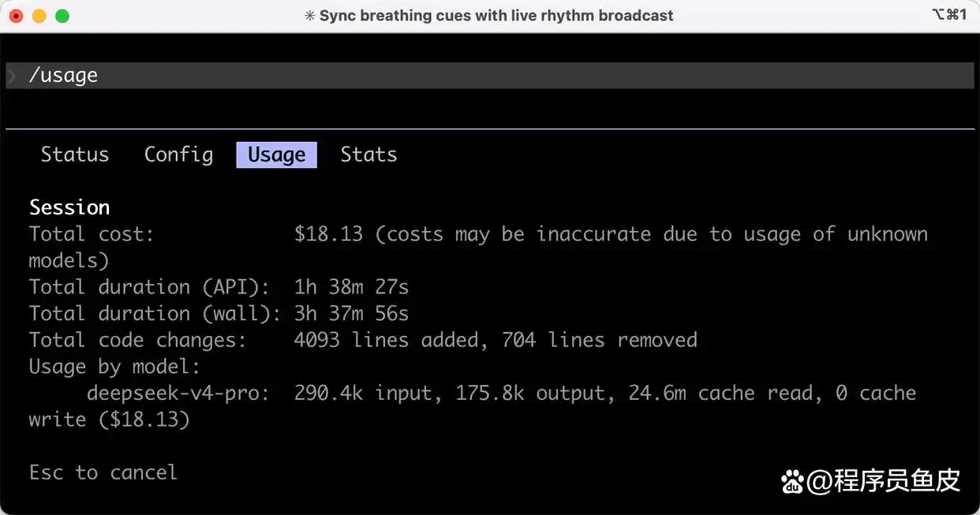Screen dimensions: 980x515
Task: Click the 704 lines removed text
Action: click(600, 340)
